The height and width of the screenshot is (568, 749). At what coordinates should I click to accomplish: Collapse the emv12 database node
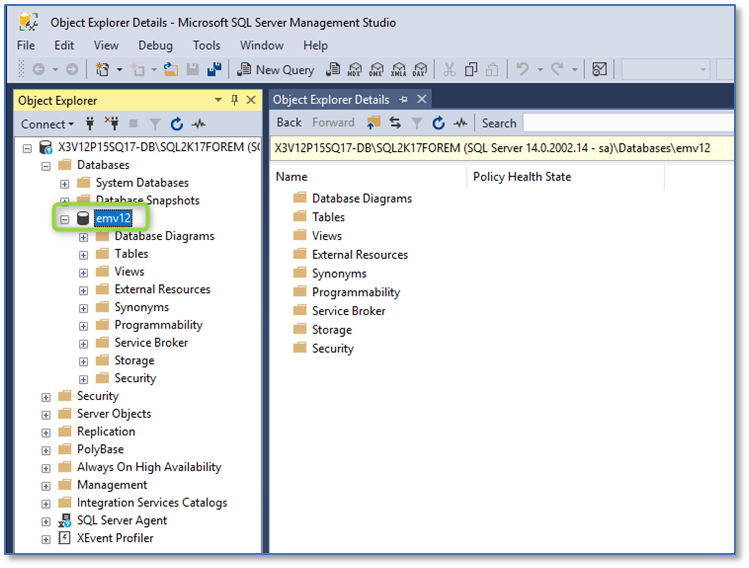pyautogui.click(x=65, y=218)
